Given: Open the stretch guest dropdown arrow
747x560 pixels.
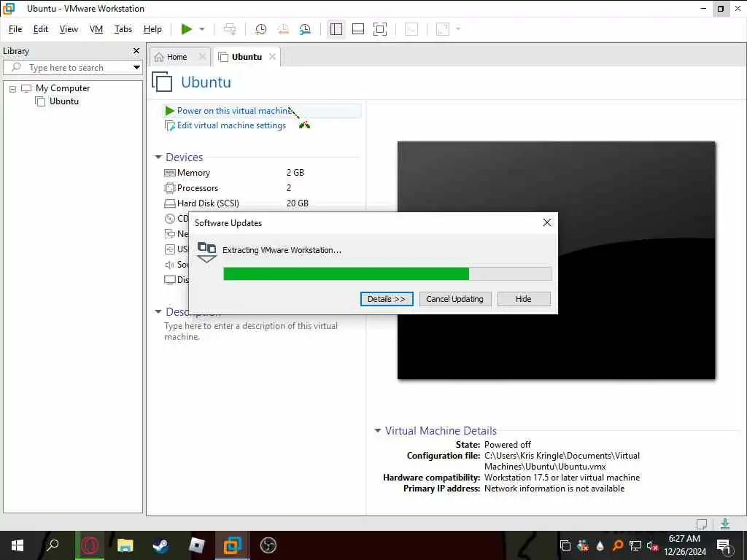Looking at the screenshot, I should pyautogui.click(x=458, y=29).
